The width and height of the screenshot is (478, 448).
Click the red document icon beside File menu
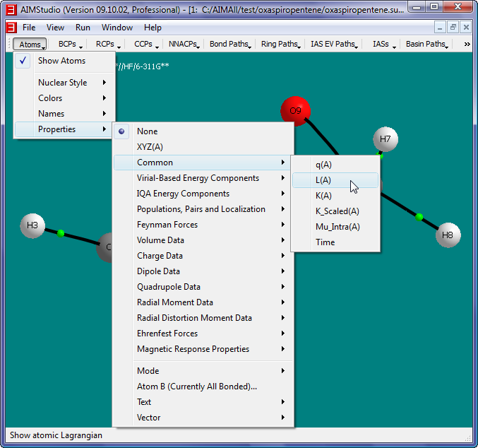coord(11,28)
